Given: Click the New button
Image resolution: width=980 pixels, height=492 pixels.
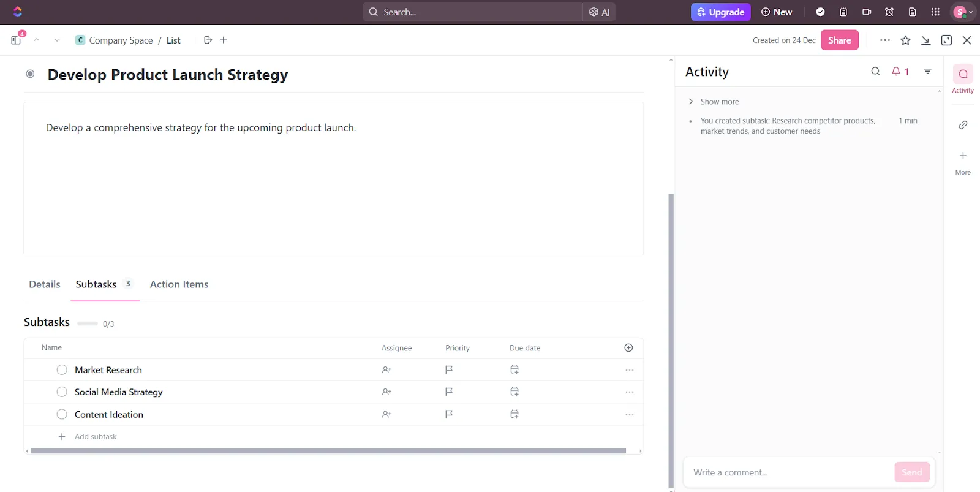Looking at the screenshot, I should coord(776,12).
